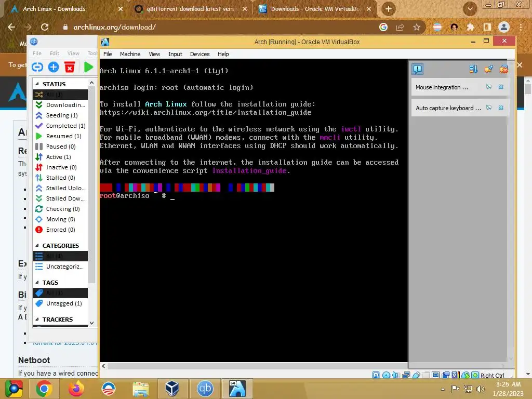
Task: Open the Help menu in VirtualBox
Action: pos(223,54)
